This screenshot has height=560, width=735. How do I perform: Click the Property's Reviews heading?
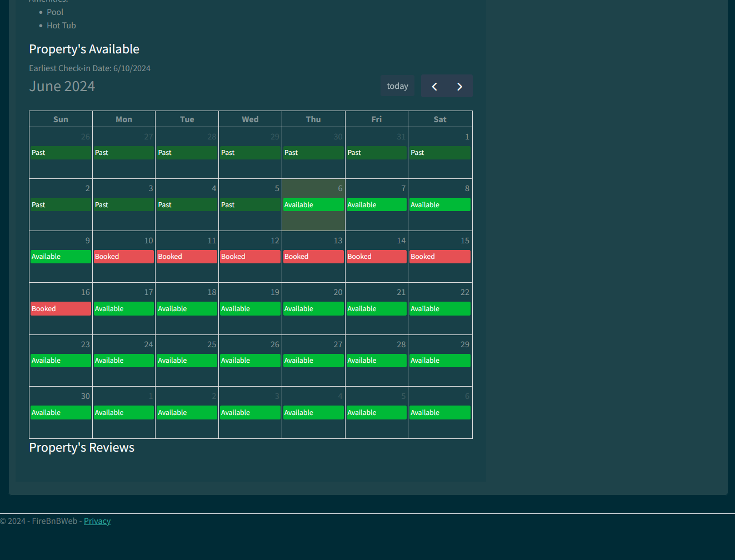click(x=82, y=447)
